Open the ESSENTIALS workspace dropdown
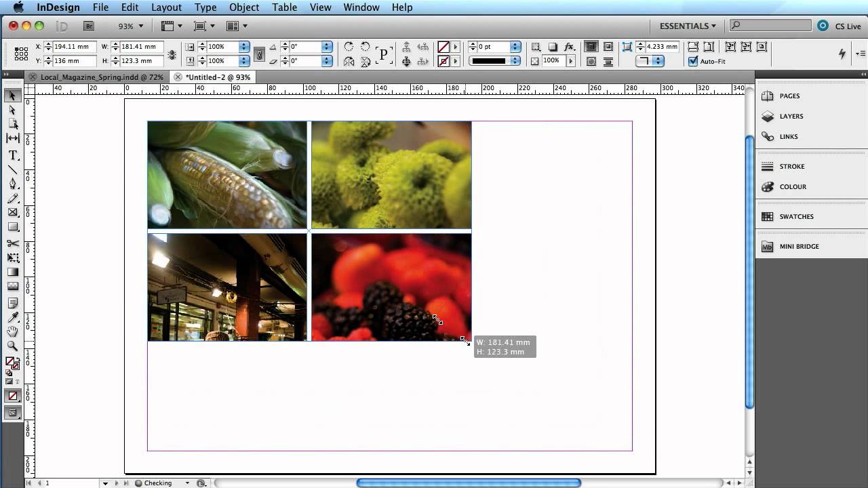Viewport: 868px width, 488px height. click(688, 26)
